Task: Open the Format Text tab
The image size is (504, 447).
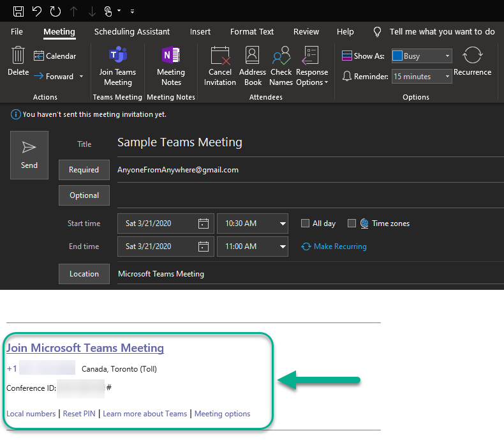Action: pos(251,31)
